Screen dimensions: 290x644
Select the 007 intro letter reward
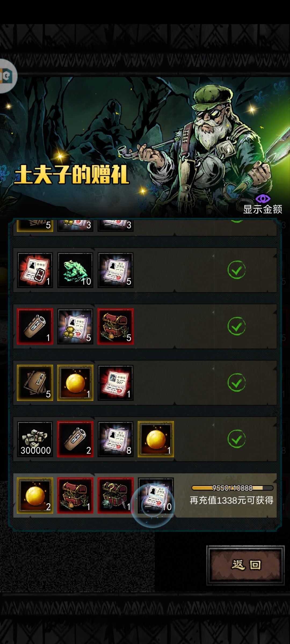click(x=115, y=383)
